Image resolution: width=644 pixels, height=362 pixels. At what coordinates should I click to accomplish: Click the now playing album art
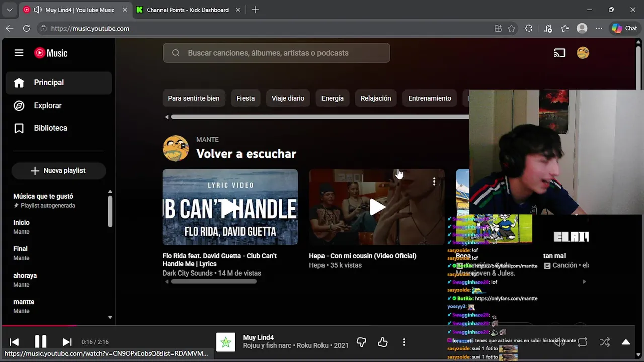pyautogui.click(x=226, y=342)
